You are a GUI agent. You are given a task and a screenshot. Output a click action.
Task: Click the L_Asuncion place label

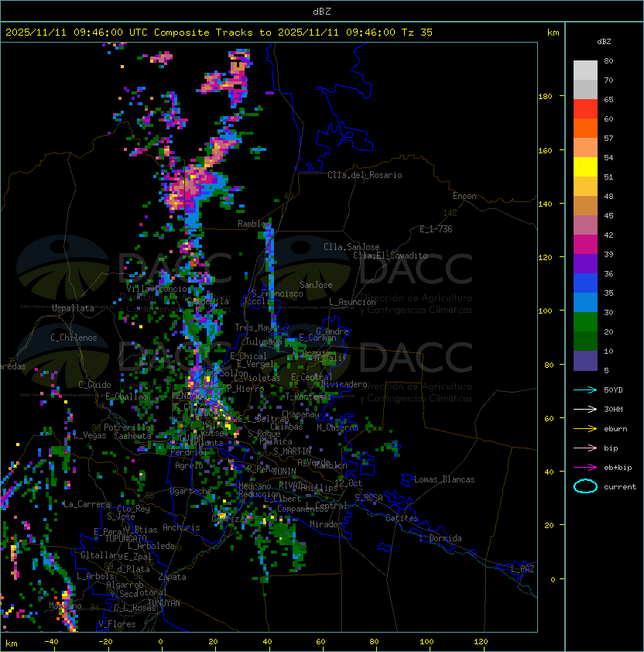352,302
